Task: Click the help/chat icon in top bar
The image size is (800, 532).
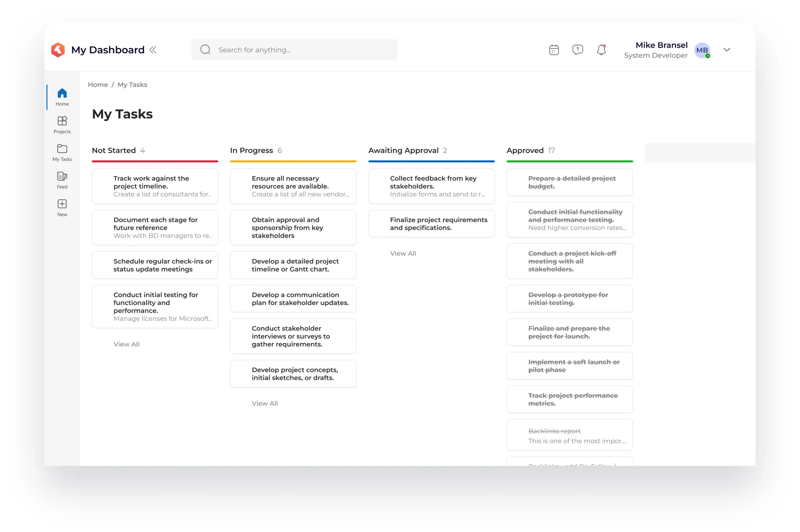Action: [577, 49]
